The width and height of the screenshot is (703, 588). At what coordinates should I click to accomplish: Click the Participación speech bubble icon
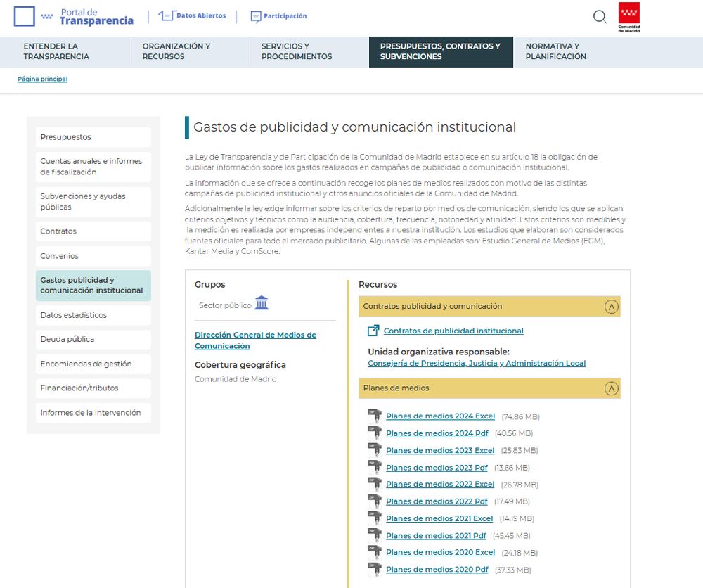[256, 17]
